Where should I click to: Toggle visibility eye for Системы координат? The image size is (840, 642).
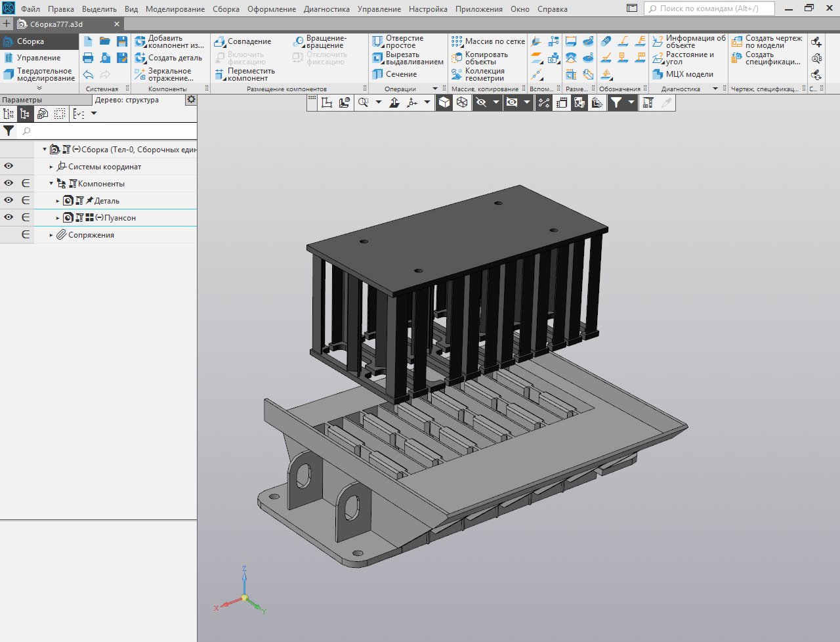[x=9, y=166]
